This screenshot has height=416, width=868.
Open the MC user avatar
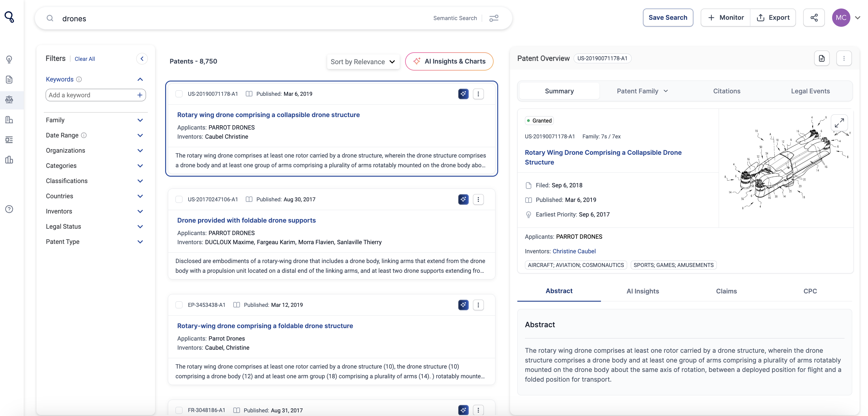(841, 18)
